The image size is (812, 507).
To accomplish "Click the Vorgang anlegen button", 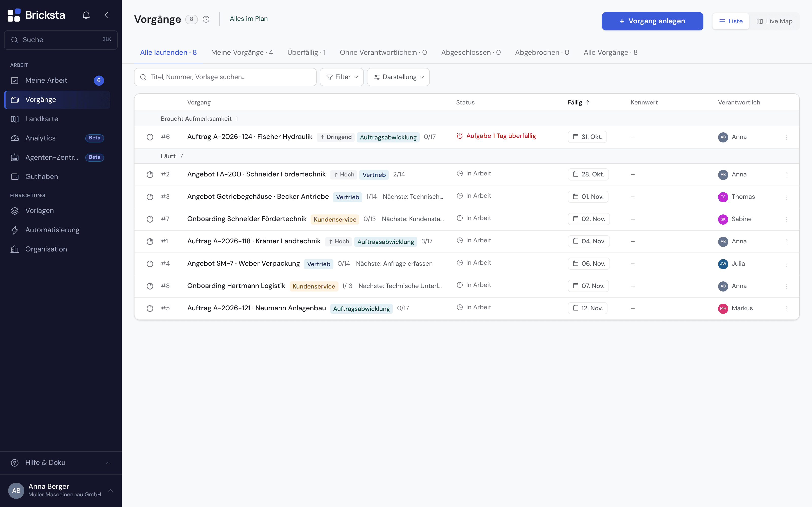I will [652, 21].
